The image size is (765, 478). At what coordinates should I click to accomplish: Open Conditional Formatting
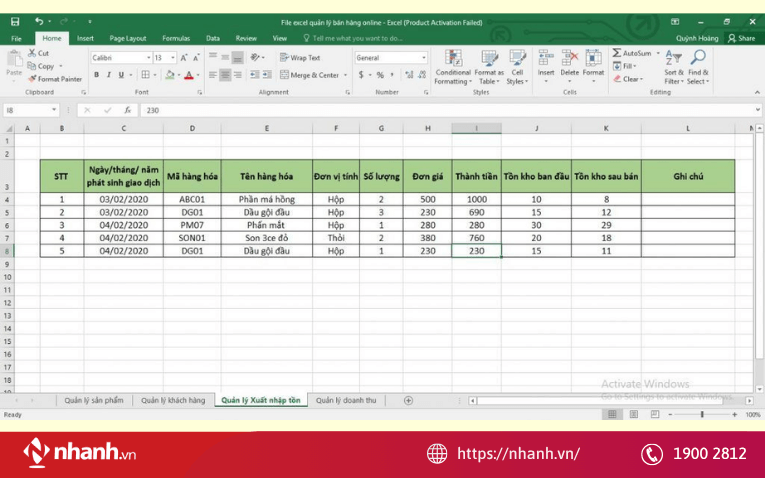coord(453,67)
